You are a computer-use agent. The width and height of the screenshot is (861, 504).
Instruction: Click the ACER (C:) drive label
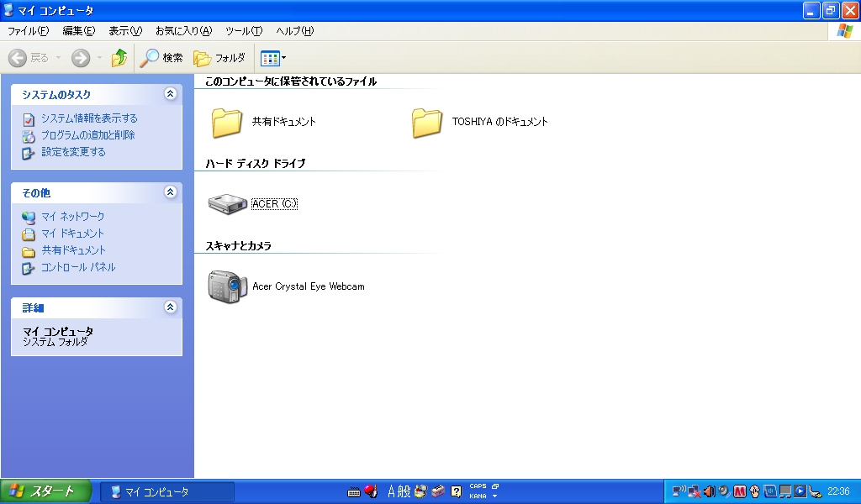[274, 204]
